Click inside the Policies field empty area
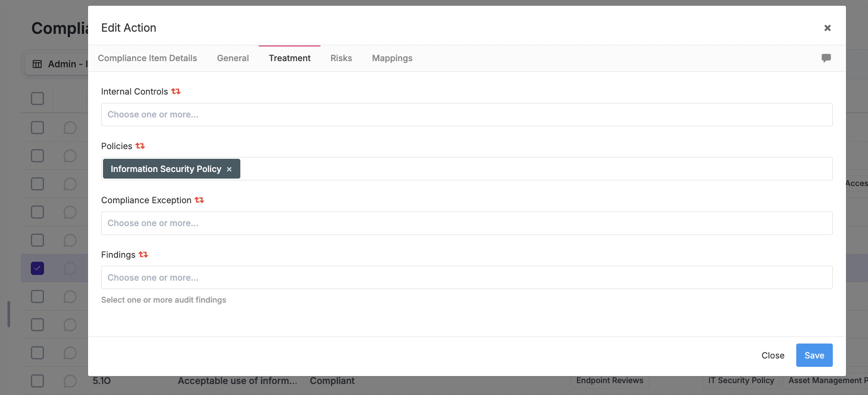The image size is (868, 395). coord(528,169)
